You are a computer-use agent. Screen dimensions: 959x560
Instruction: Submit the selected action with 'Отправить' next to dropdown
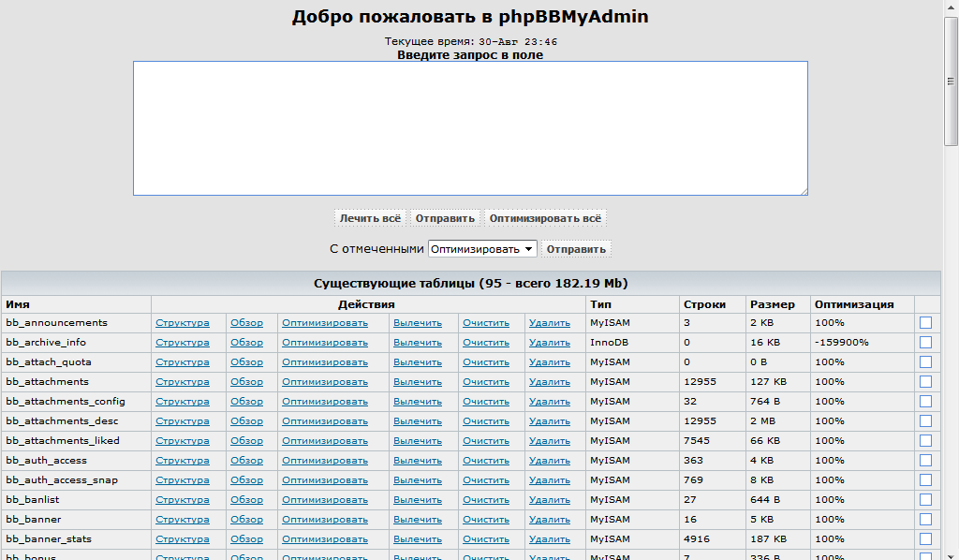tap(576, 249)
